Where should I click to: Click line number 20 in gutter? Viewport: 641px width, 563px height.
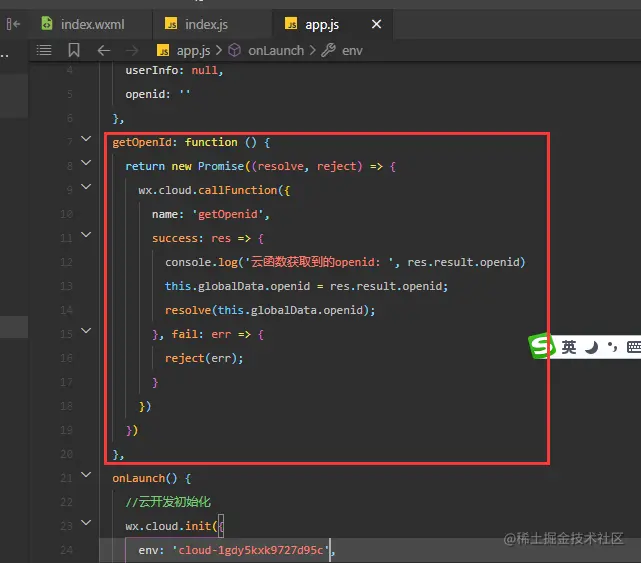pos(67,454)
